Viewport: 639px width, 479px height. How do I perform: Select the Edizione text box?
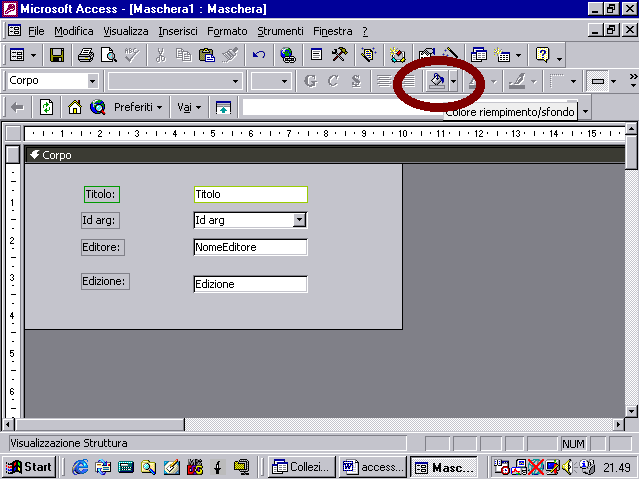(x=251, y=284)
